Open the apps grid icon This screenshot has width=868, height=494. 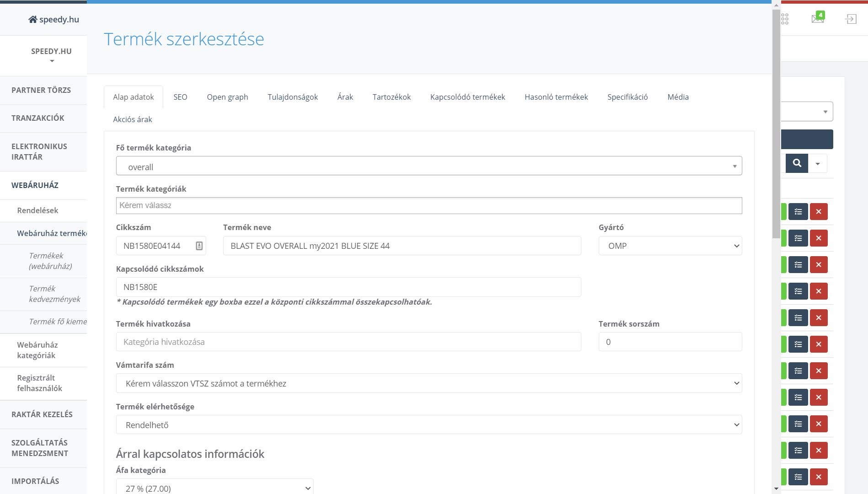click(784, 19)
